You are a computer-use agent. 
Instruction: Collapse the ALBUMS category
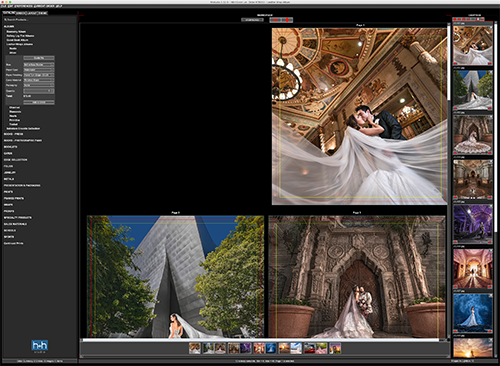coord(9,26)
